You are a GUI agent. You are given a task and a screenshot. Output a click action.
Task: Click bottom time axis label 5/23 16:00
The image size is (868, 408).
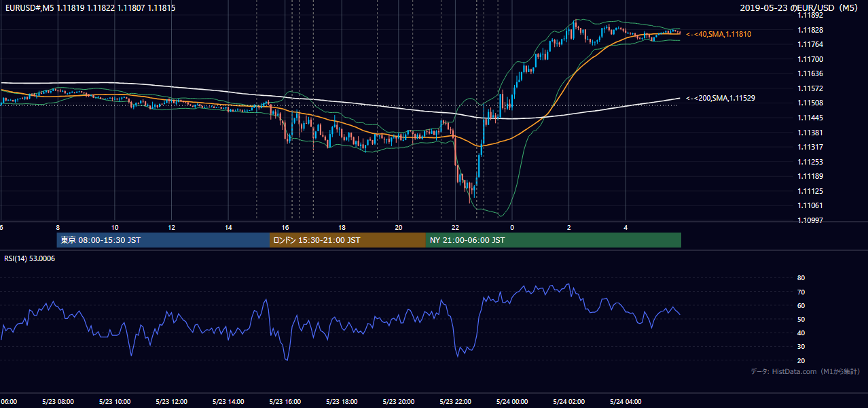(285, 402)
